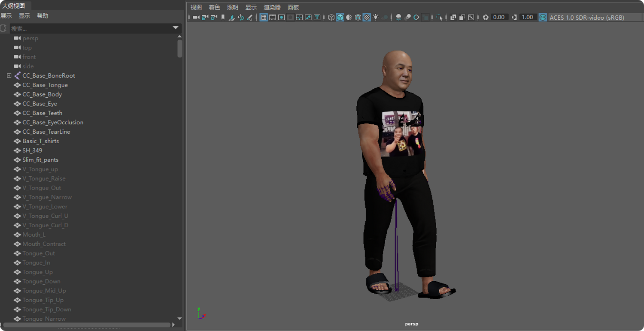The height and width of the screenshot is (331, 644).
Task: Click the Use All Lights bulb icon
Action: click(x=376, y=18)
